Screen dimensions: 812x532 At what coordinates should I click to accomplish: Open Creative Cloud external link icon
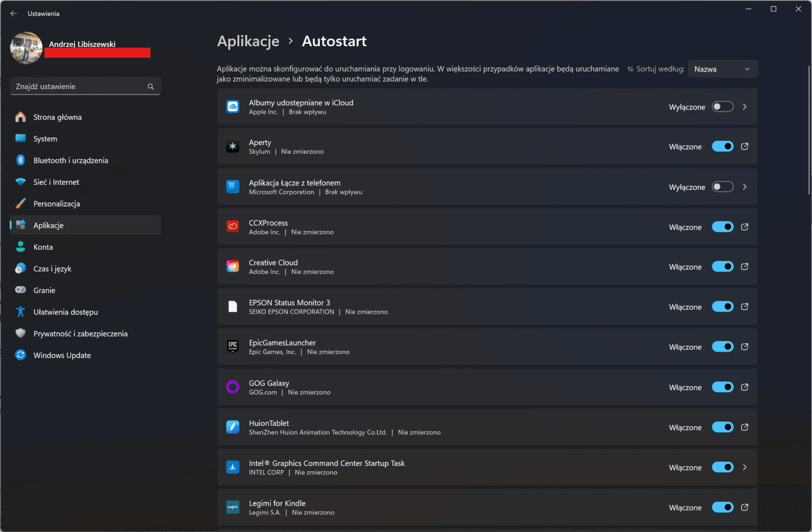click(745, 267)
